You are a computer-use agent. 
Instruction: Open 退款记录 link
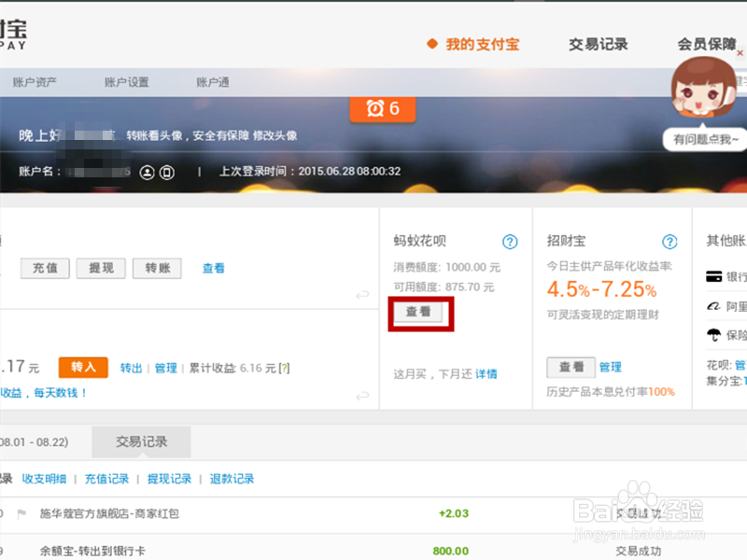point(232,479)
